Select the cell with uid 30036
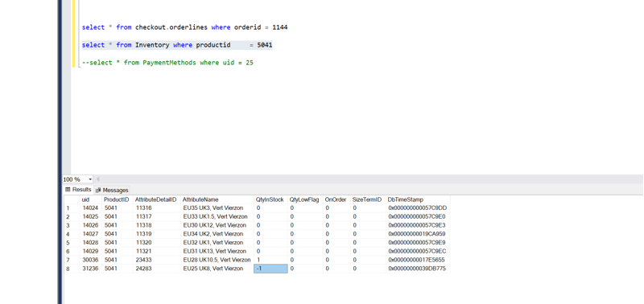The width and height of the screenshot is (644, 304). (90, 260)
